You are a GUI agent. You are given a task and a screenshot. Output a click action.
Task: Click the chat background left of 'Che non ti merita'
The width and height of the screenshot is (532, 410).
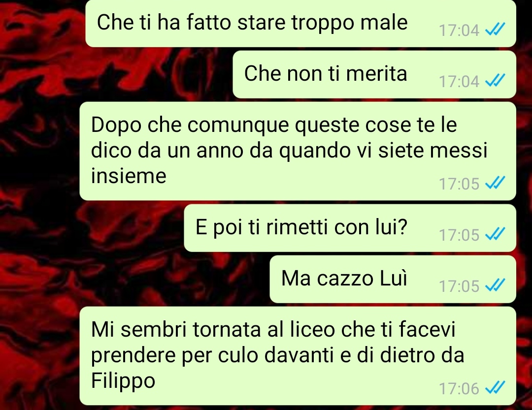(116, 75)
